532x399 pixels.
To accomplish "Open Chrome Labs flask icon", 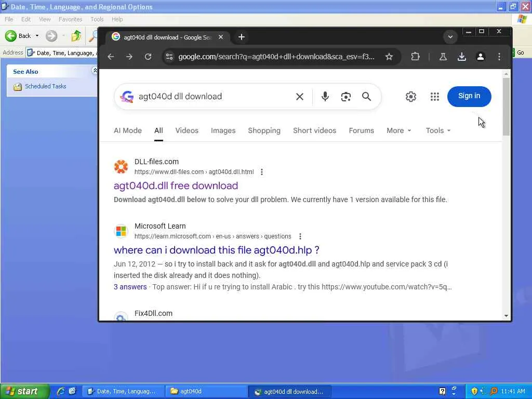I will [443, 57].
